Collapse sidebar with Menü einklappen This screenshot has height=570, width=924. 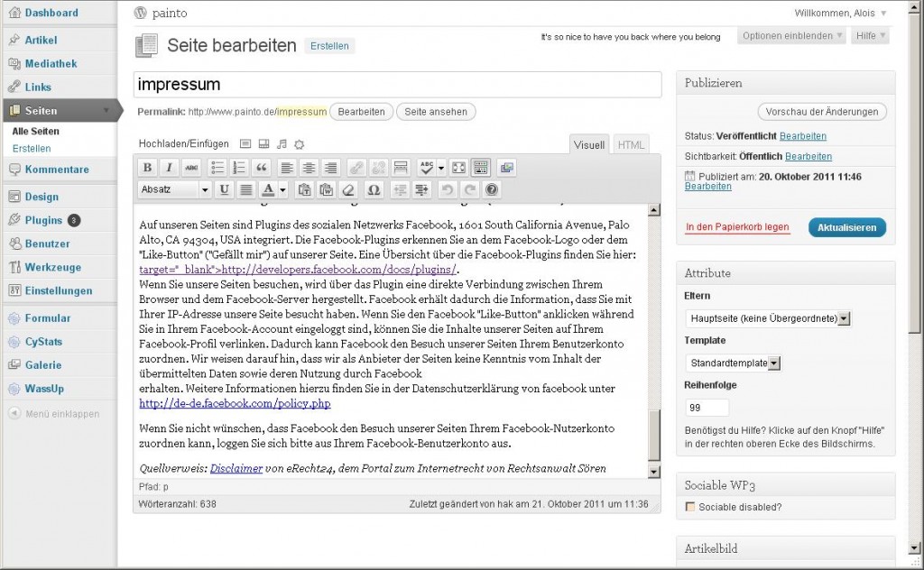54,414
